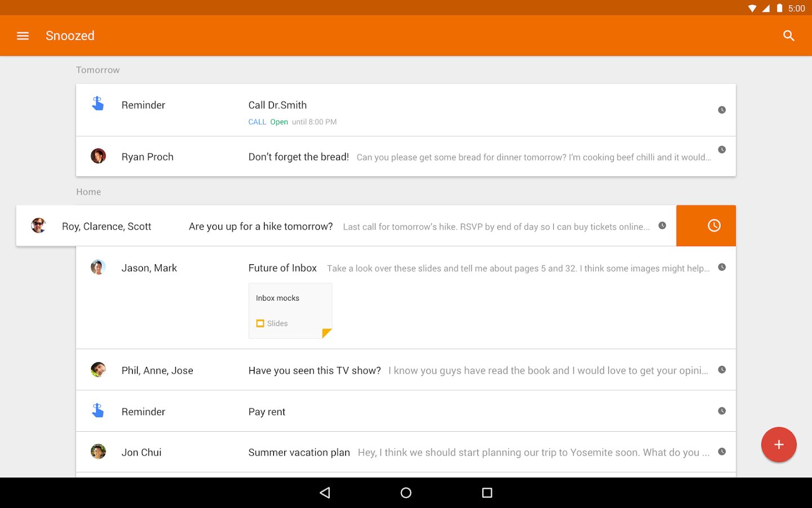Open the Summer vacation plan email

[x=299, y=453]
